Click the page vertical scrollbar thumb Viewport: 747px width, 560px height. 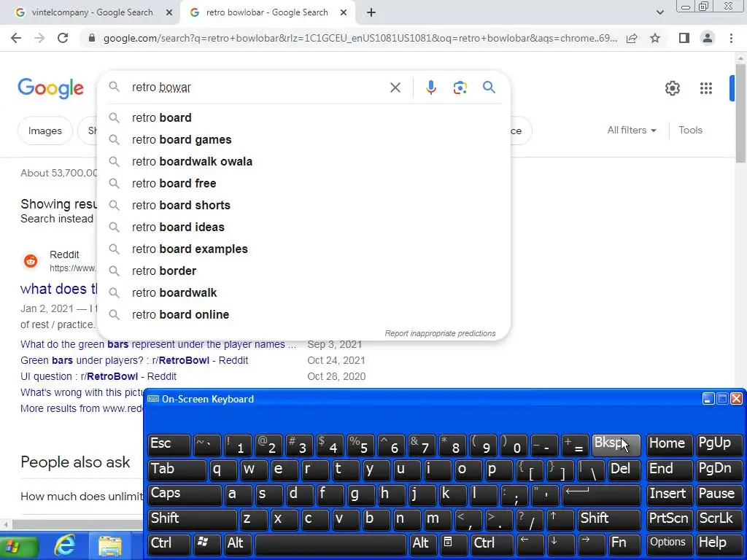741,114
